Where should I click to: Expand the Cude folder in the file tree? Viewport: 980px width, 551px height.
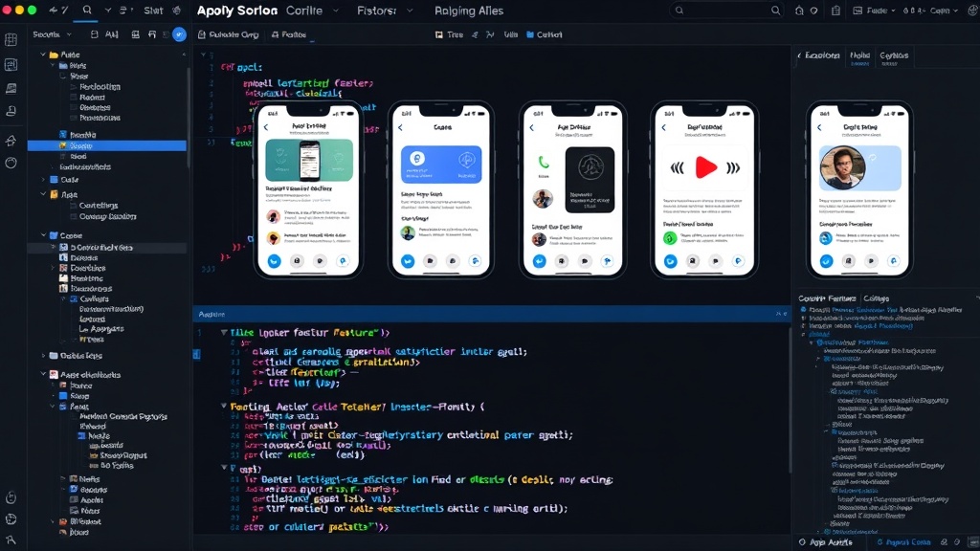point(43,179)
